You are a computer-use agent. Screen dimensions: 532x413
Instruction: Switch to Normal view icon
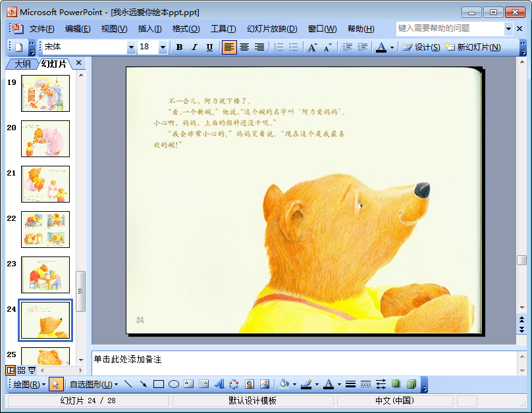pyautogui.click(x=11, y=370)
